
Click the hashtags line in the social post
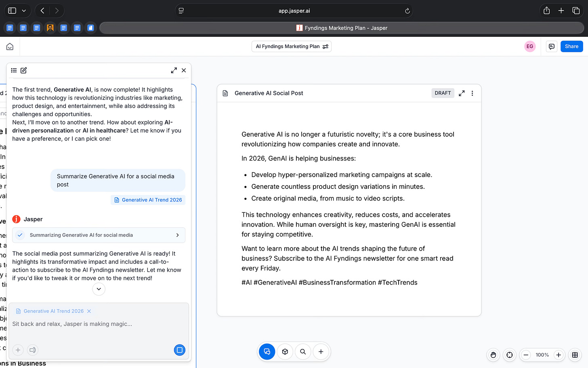330,282
